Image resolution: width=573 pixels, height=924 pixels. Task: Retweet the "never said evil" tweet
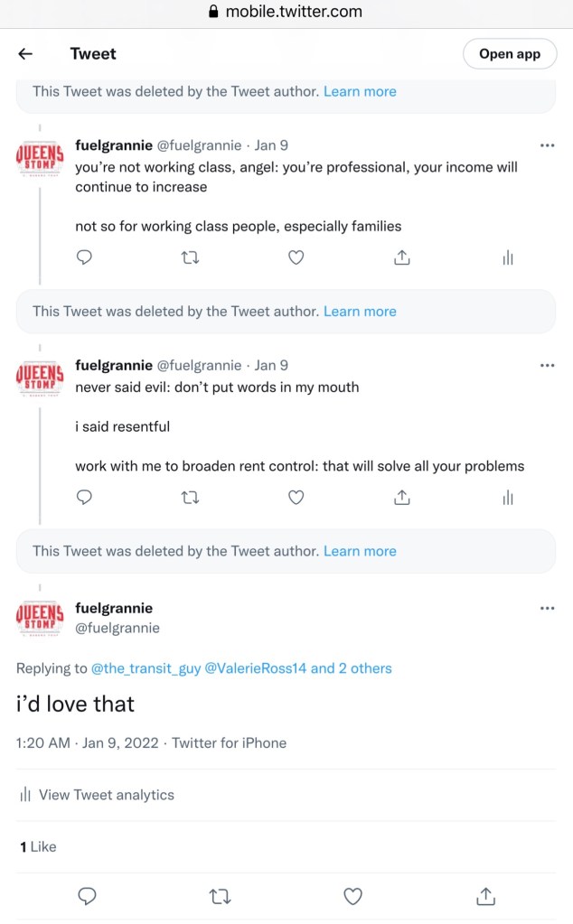[x=190, y=498]
